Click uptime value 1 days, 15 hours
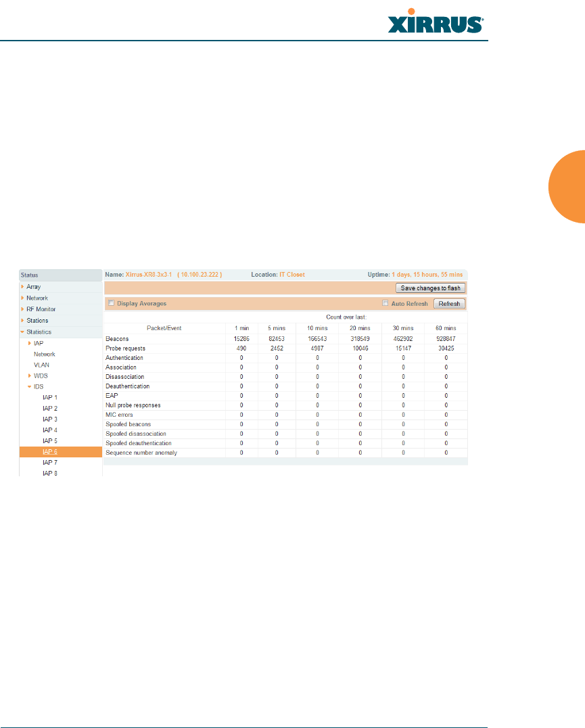 [427, 275]
